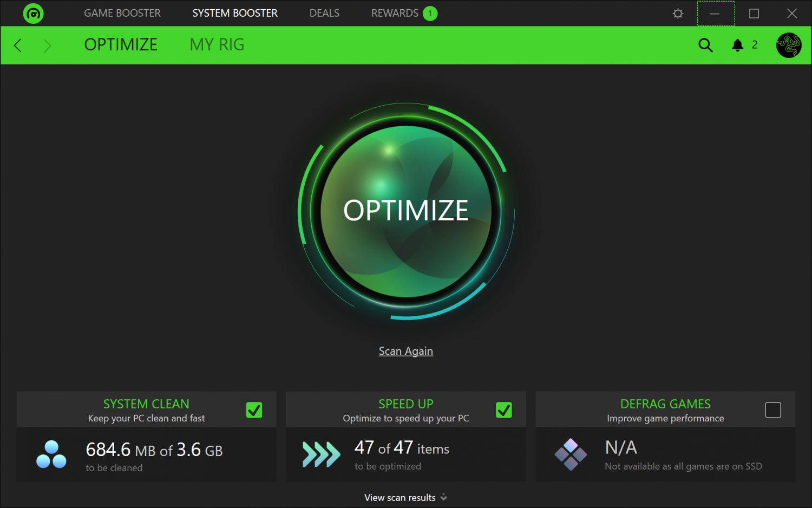Click the System Clean heading
This screenshot has width=812, height=508.
[x=146, y=404]
